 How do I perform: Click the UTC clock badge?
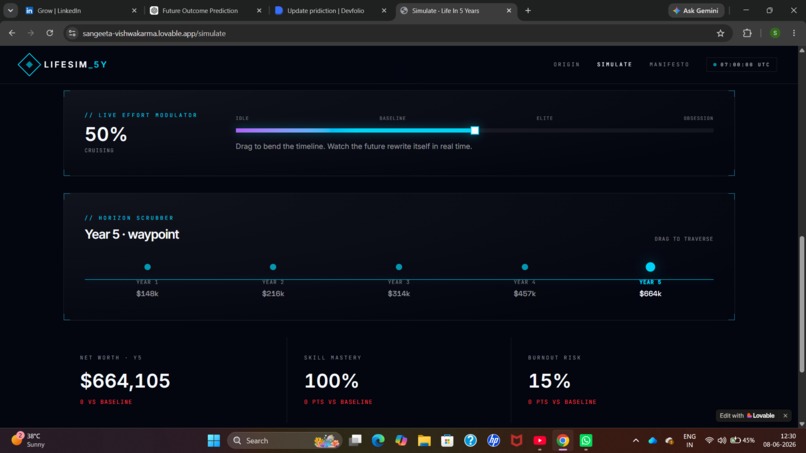click(741, 64)
